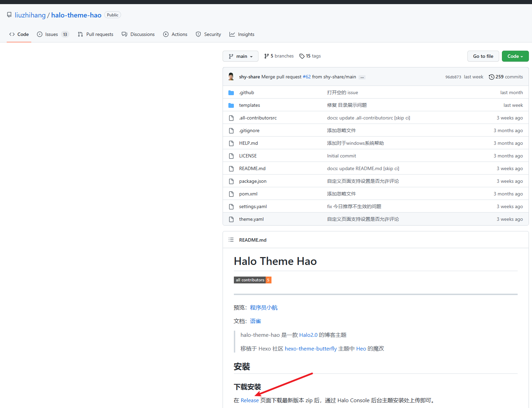Click the README.md header title

point(253,240)
